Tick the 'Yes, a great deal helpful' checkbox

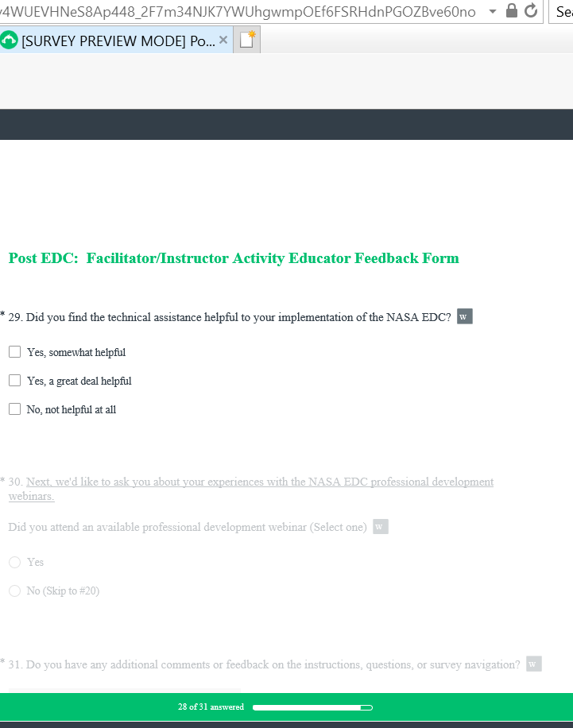click(x=14, y=381)
